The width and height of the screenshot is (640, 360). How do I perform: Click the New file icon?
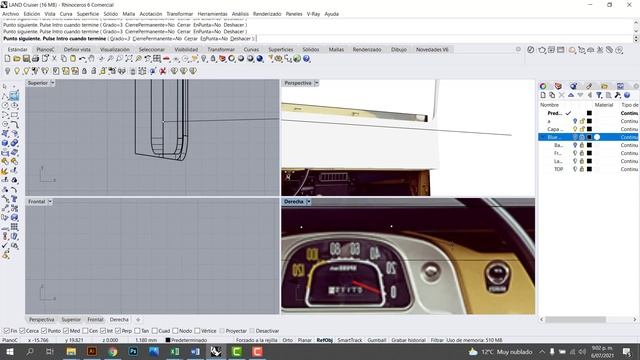7,59
